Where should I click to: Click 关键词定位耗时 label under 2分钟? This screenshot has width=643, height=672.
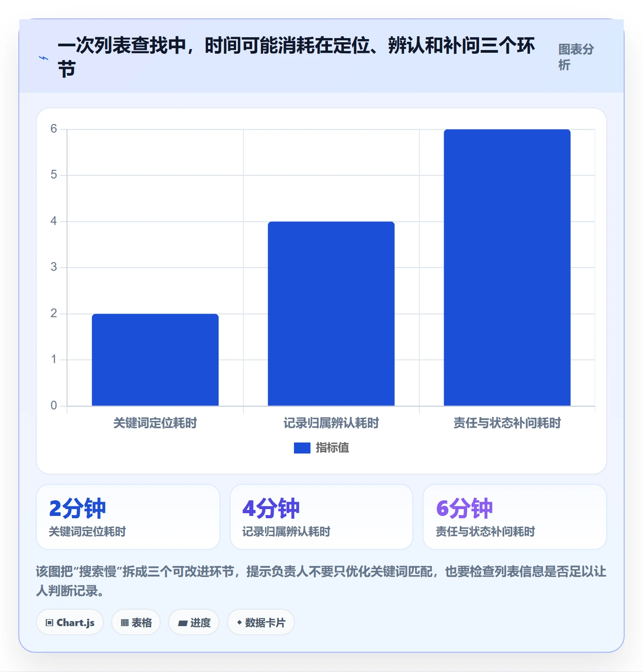[x=87, y=532]
